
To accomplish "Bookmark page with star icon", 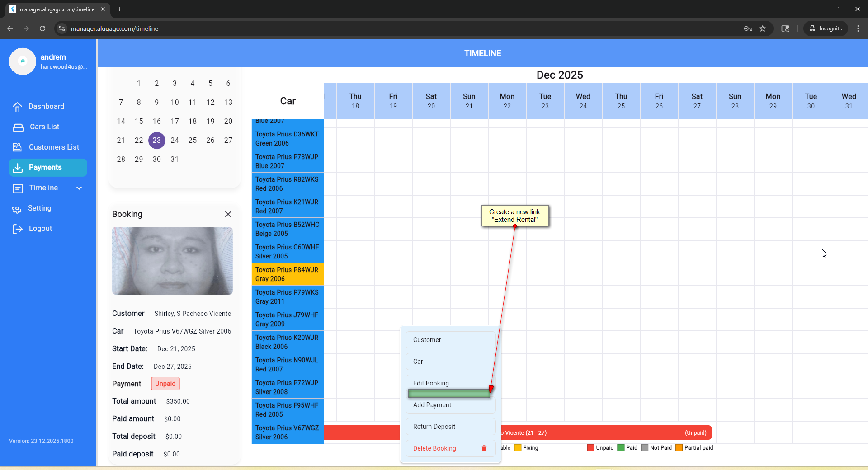I will [763, 28].
